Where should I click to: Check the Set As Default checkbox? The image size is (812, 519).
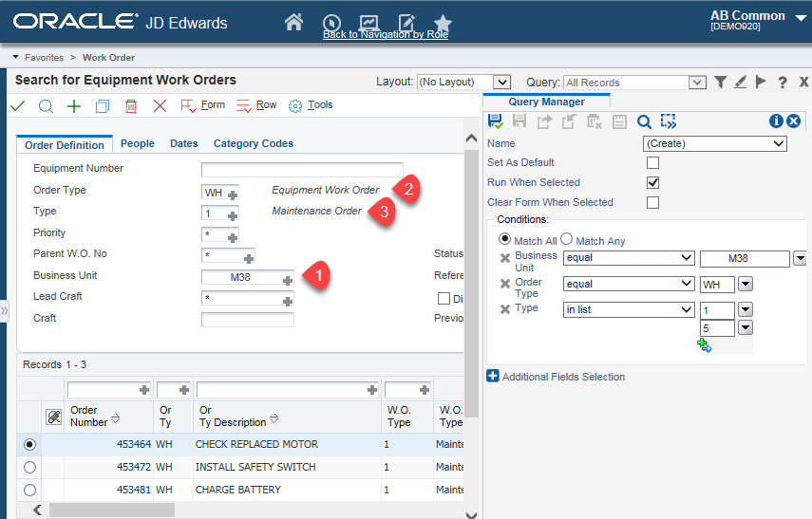click(653, 162)
